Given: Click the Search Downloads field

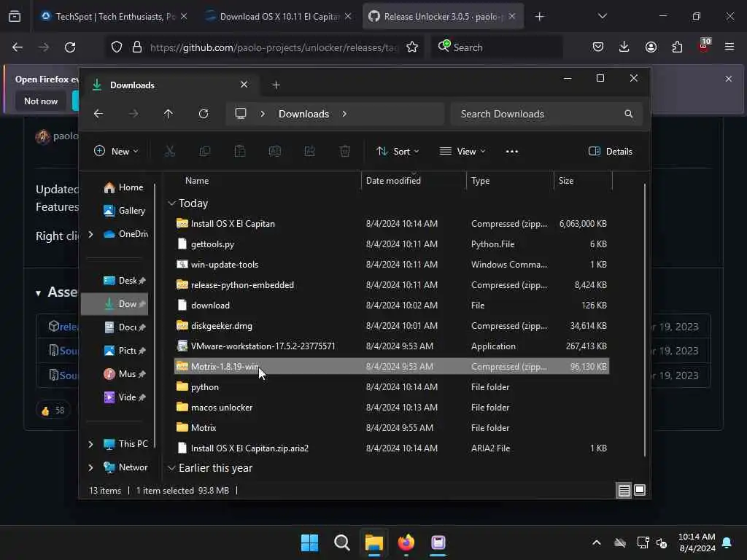Looking at the screenshot, I should (x=546, y=114).
